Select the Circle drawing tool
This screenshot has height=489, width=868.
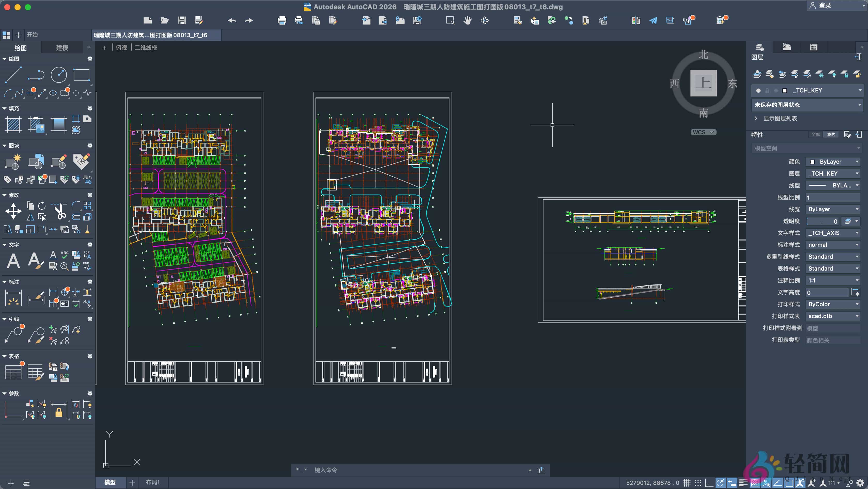click(59, 75)
